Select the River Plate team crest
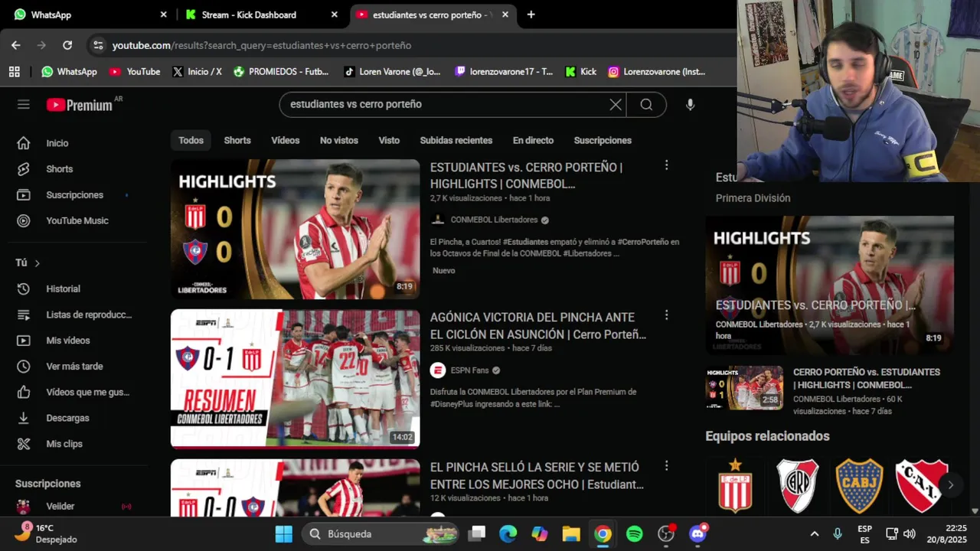Image resolution: width=980 pixels, height=551 pixels. tap(798, 485)
